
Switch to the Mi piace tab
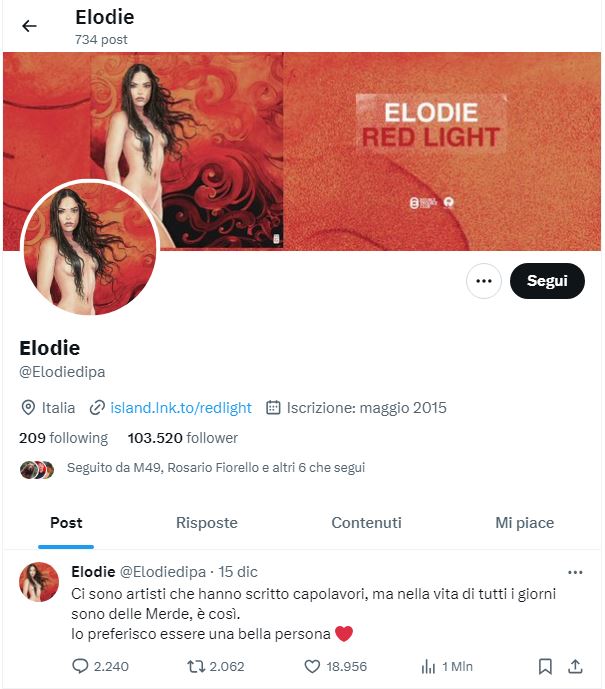point(525,523)
